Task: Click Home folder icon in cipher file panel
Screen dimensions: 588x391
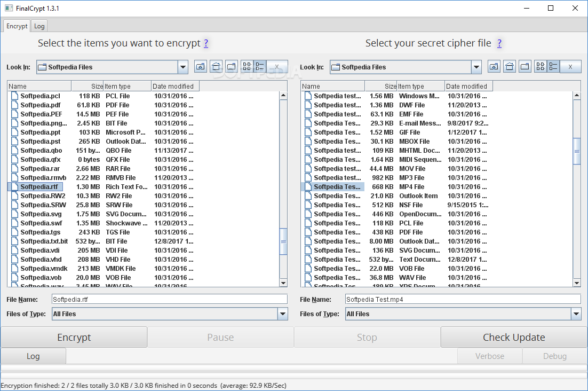Action: 510,67
